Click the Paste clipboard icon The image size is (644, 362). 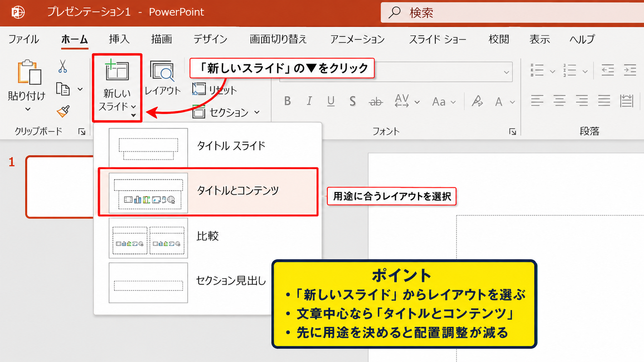pos(29,72)
